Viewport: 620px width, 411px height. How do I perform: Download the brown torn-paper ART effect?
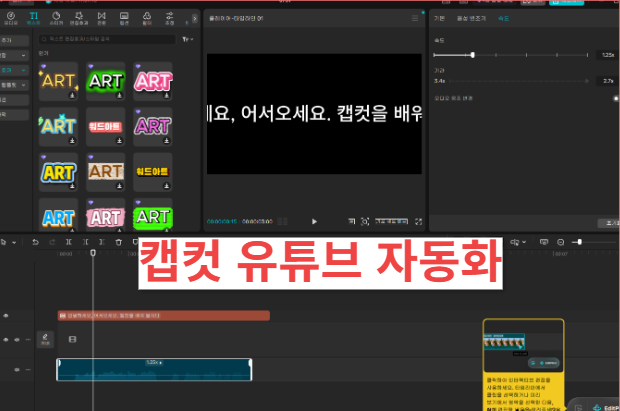tap(119, 186)
